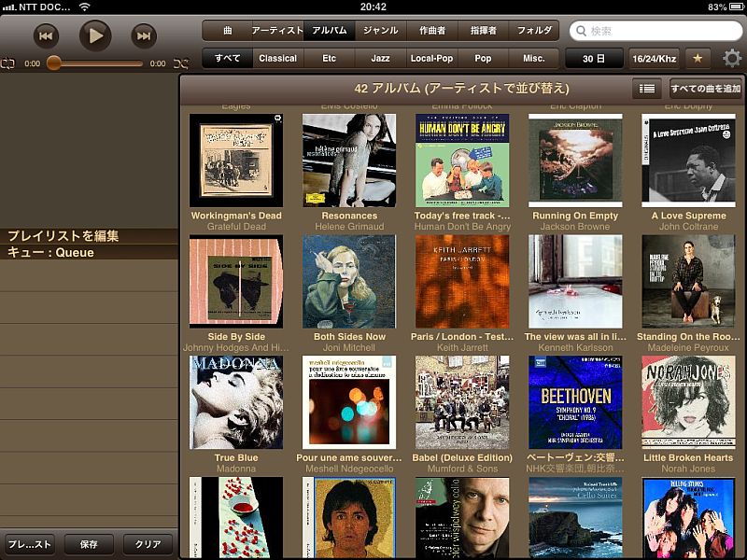Click すべての曲を追加 button
This screenshot has width=747, height=560.
coord(706,89)
